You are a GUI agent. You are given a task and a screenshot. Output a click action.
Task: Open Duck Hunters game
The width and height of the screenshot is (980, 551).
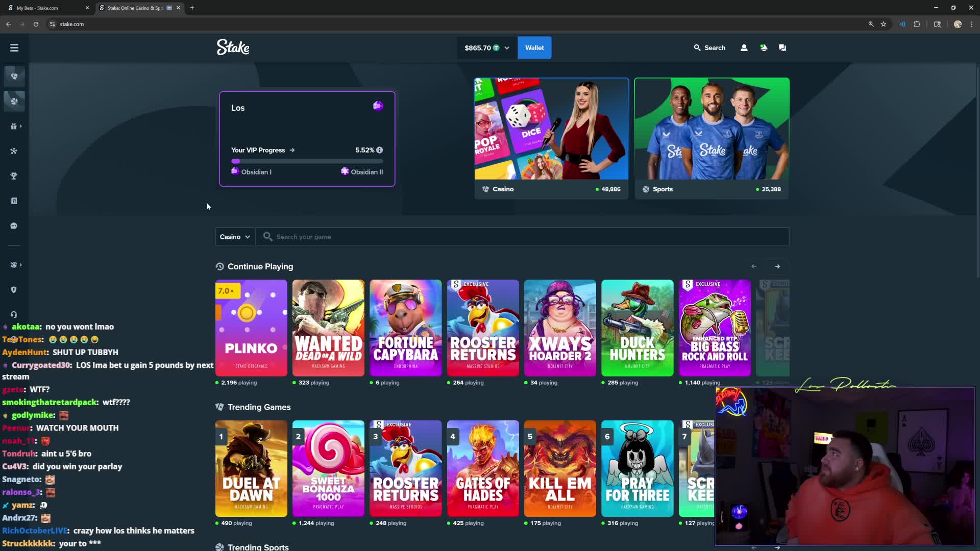(638, 328)
